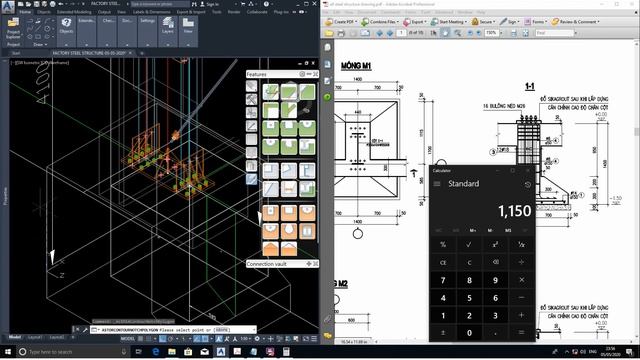Click the Windows Start button
The width and height of the screenshot is (640, 360).
pos(8,351)
